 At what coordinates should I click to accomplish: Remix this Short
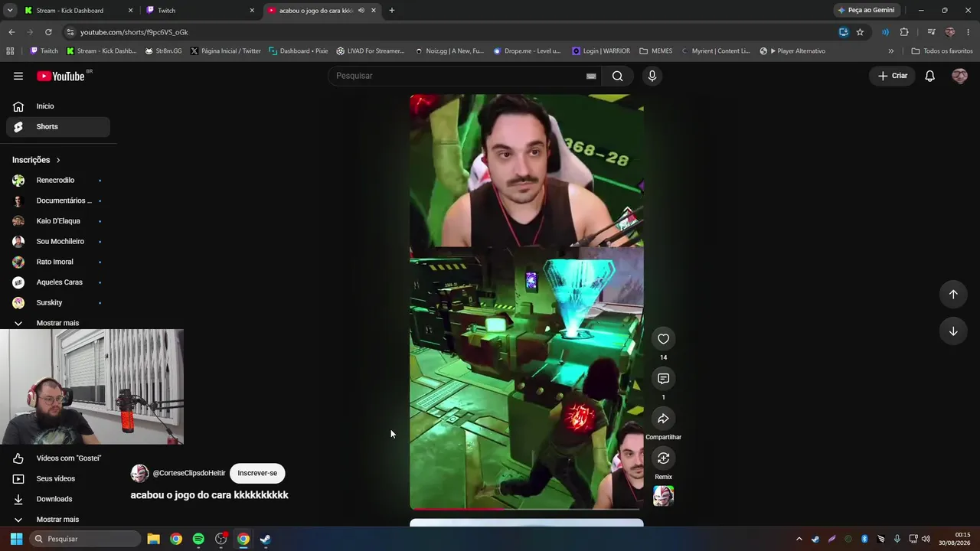663,458
